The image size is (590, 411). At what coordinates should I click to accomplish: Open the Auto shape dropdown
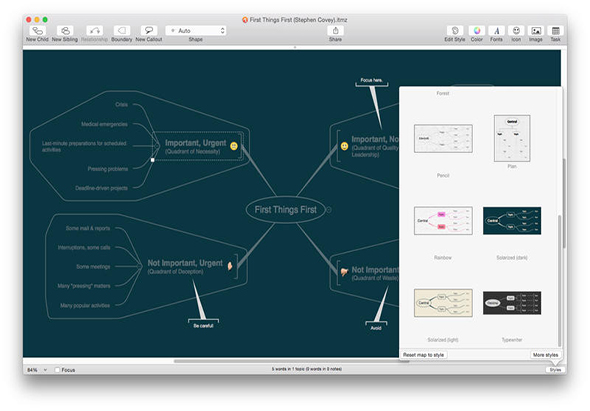[x=196, y=31]
